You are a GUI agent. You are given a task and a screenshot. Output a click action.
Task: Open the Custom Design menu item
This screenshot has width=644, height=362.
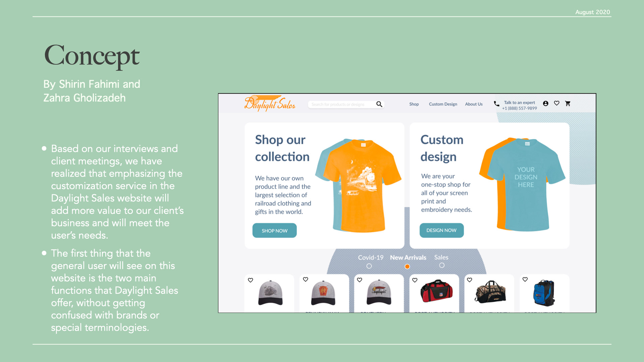pyautogui.click(x=443, y=104)
